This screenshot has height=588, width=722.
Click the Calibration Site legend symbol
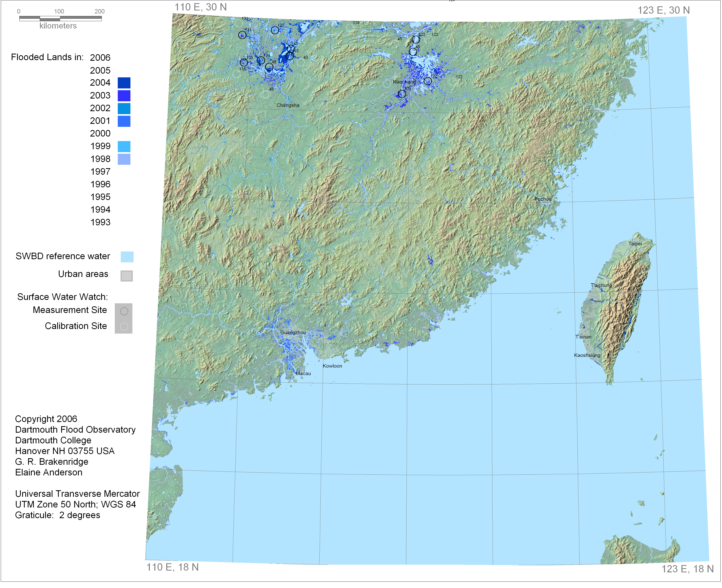(124, 326)
